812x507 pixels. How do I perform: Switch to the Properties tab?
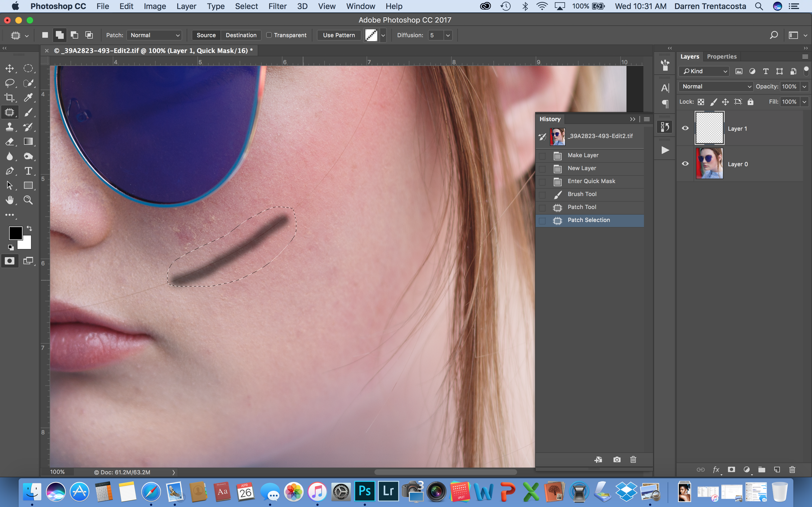pyautogui.click(x=721, y=56)
